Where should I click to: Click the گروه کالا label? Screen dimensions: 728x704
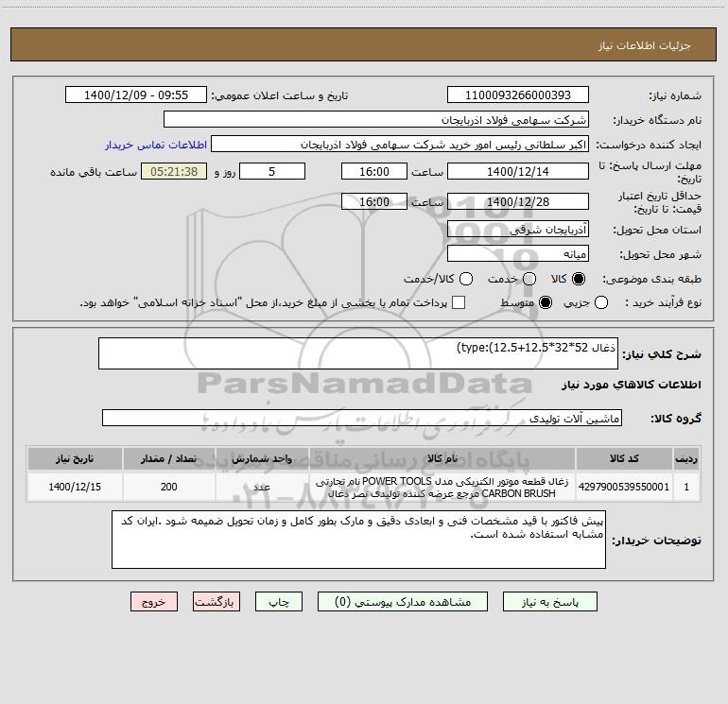[676, 418]
